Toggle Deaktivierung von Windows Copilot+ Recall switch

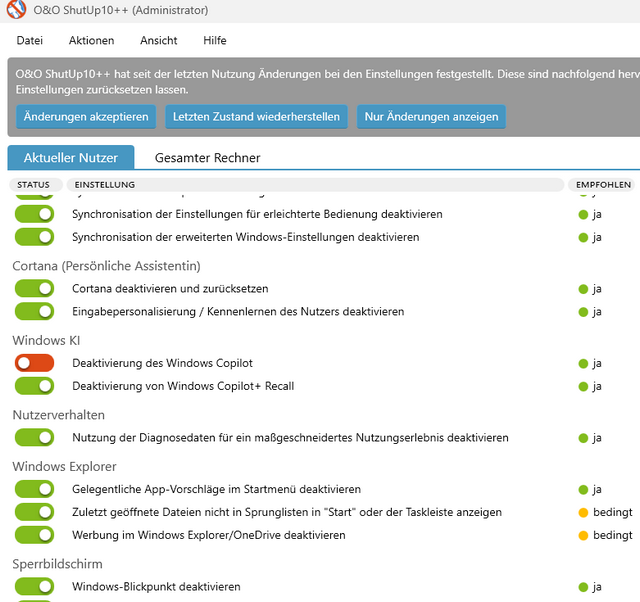click(x=34, y=386)
